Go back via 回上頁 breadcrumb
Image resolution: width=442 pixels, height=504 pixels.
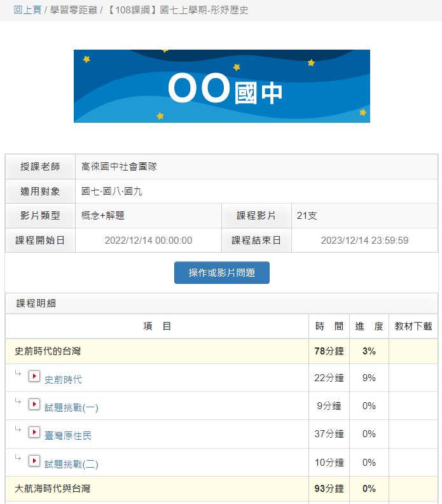pos(27,11)
